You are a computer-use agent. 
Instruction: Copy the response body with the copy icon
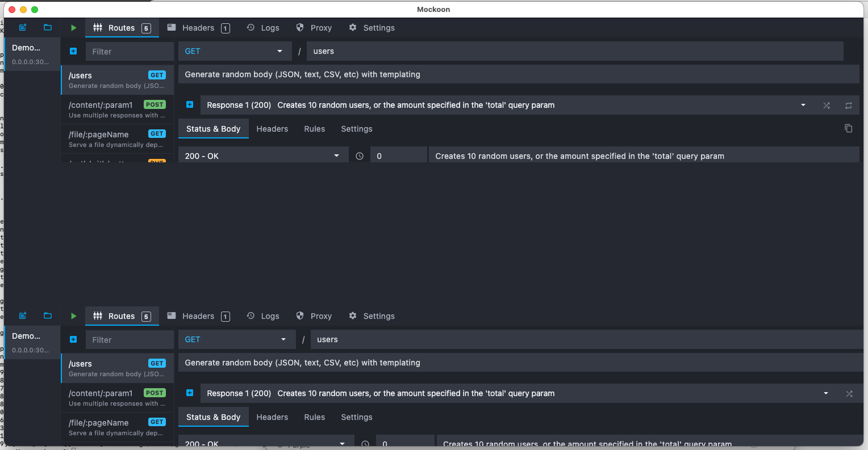tap(848, 129)
